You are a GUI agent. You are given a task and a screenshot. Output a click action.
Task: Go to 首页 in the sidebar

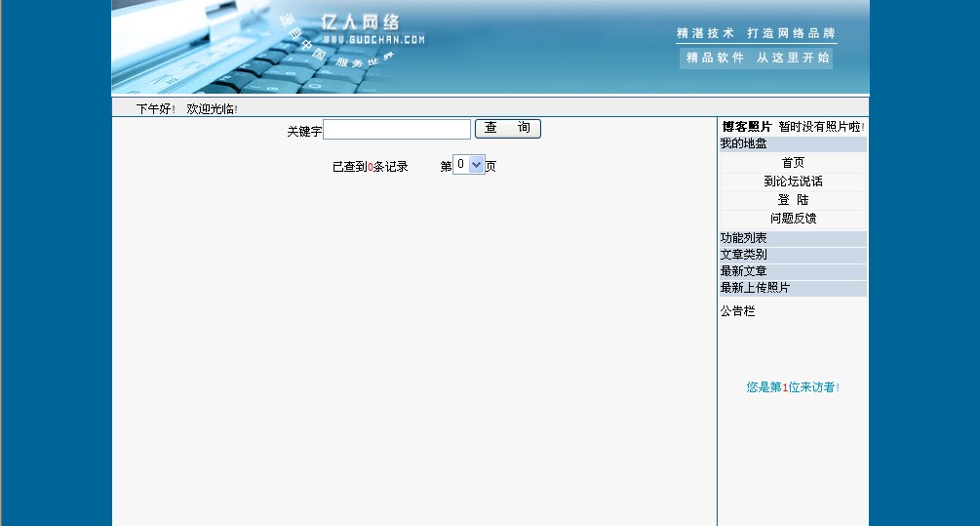point(793,163)
